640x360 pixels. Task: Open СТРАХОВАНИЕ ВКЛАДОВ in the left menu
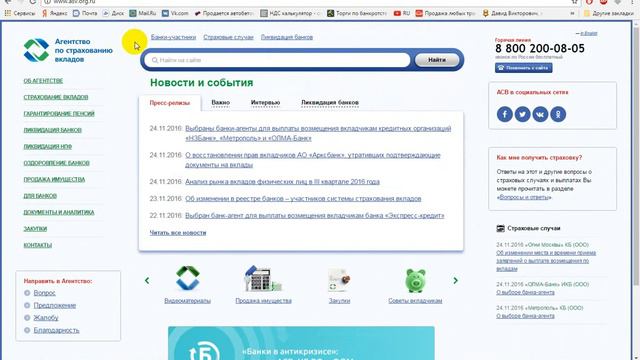point(56,97)
